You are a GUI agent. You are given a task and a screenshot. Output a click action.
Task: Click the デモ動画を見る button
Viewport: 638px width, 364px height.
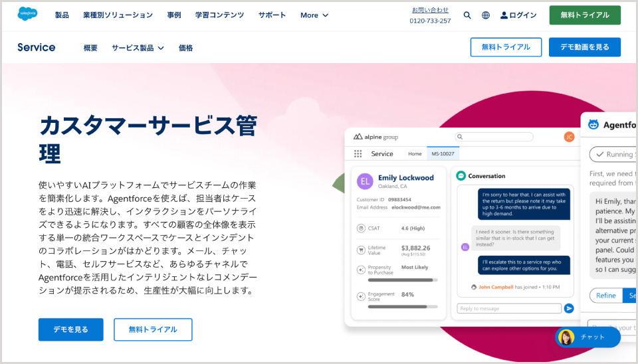pyautogui.click(x=585, y=47)
